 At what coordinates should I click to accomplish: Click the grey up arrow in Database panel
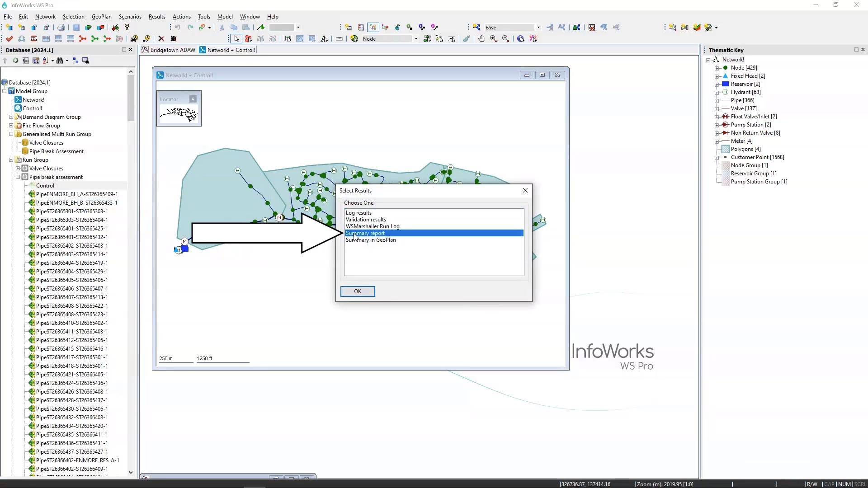tap(5, 61)
